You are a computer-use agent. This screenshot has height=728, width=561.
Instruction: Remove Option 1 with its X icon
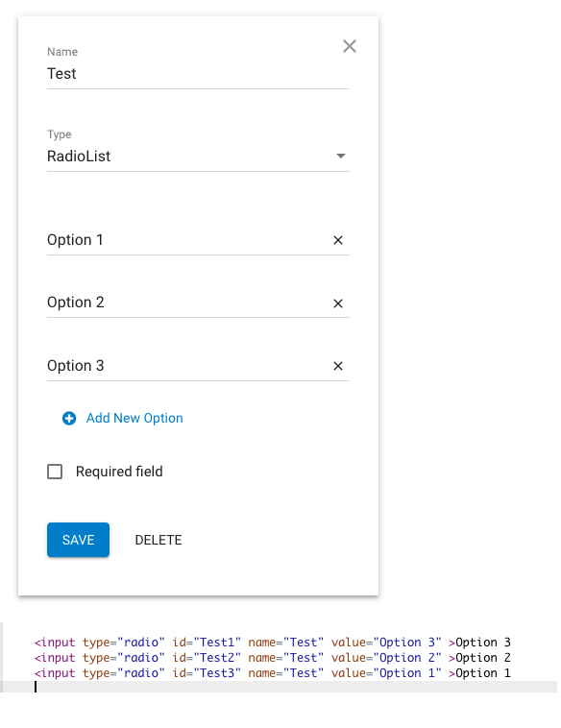point(337,240)
